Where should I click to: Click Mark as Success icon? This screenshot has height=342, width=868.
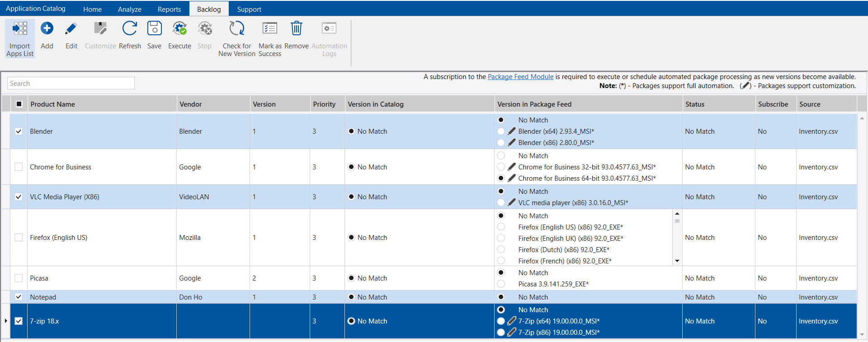[x=270, y=28]
